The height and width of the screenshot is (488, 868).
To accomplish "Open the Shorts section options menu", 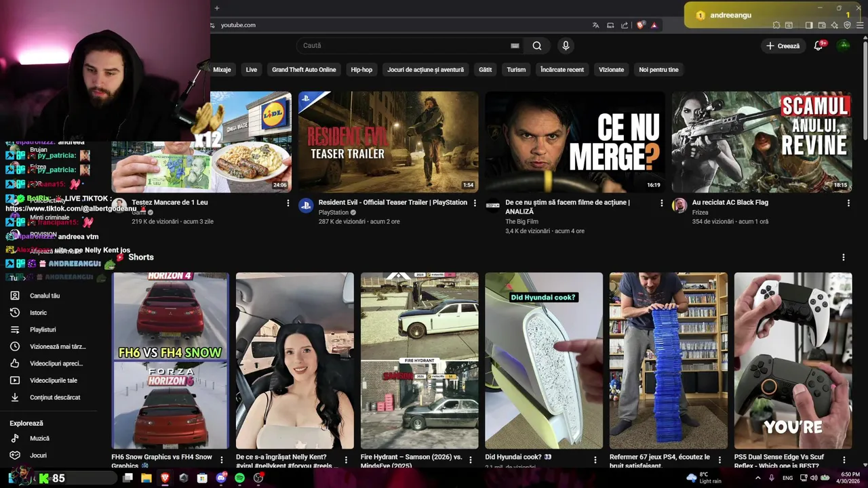I will (x=844, y=258).
